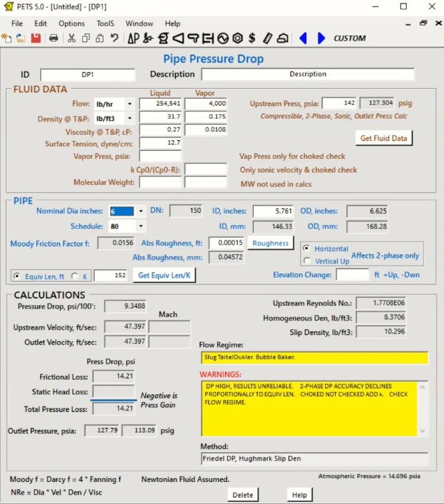The width and height of the screenshot is (444, 504).
Task: Open the delta-P pressure drop tool
Action: pos(134,38)
